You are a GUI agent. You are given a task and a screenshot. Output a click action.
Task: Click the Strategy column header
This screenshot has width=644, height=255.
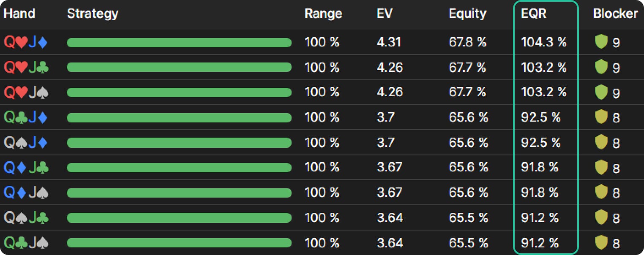(93, 14)
